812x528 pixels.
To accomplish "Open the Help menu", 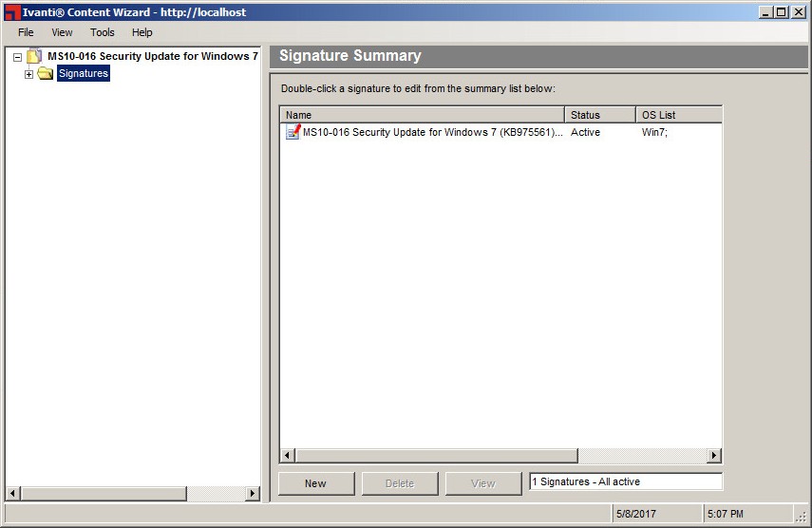I will (142, 32).
